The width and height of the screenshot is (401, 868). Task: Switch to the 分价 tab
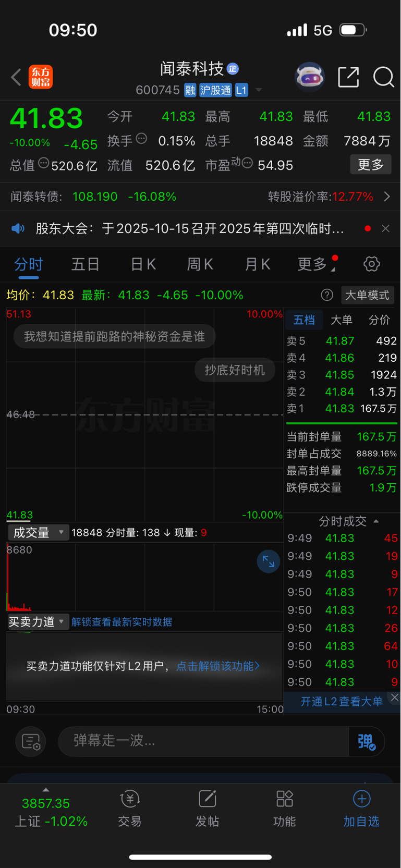coord(379,320)
